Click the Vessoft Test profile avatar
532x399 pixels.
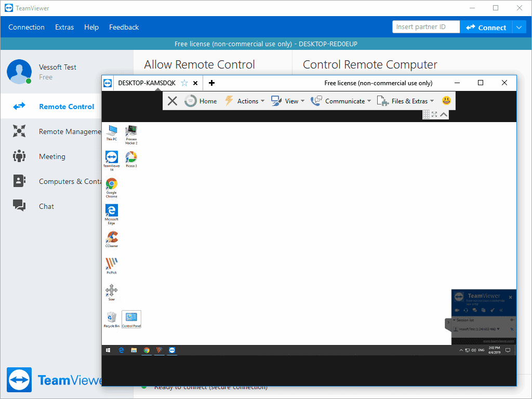point(19,72)
